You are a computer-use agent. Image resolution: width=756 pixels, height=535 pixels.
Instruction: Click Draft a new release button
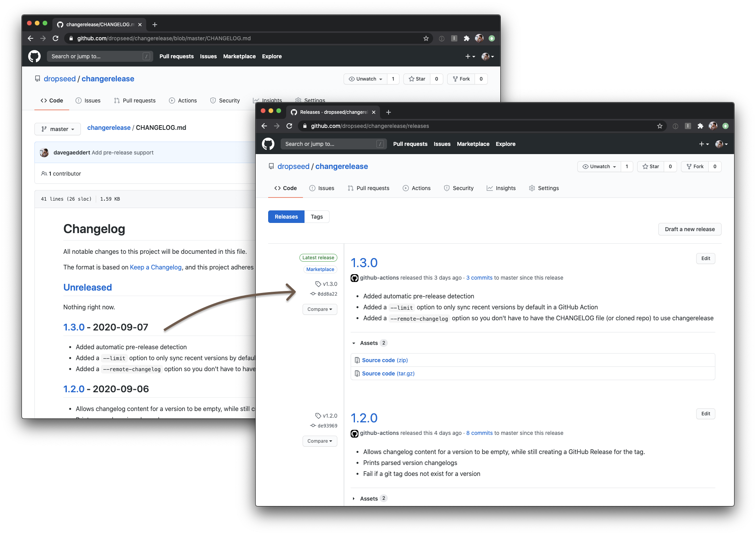[690, 229]
